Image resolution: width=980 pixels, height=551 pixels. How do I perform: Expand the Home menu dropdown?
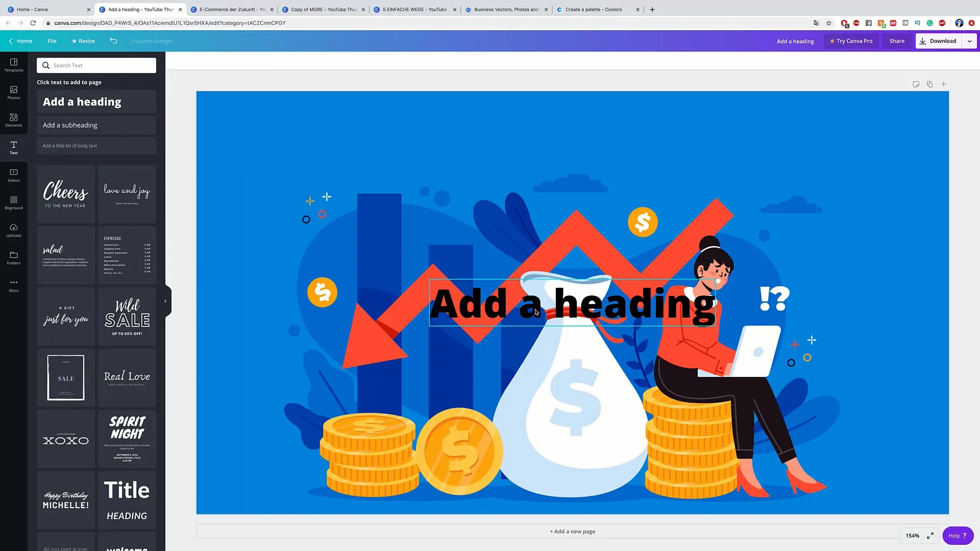tap(24, 41)
